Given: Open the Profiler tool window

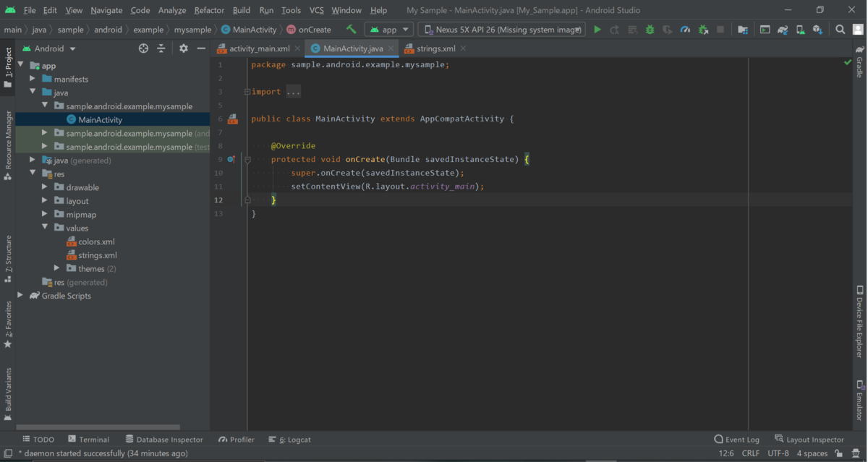Looking at the screenshot, I should pos(237,439).
